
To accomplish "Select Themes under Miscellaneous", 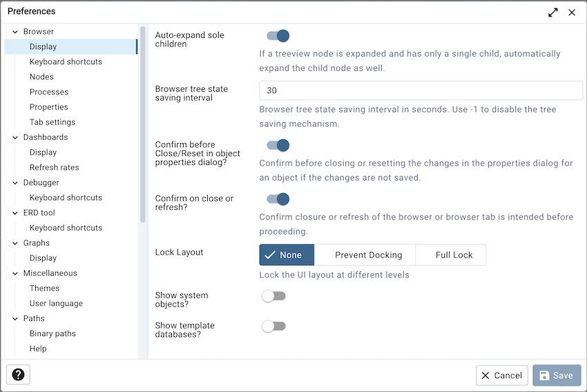I will click(44, 288).
